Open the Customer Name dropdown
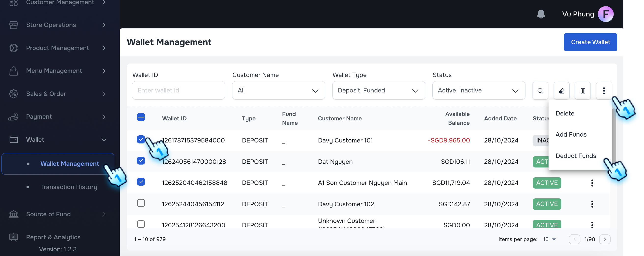 coord(278,90)
